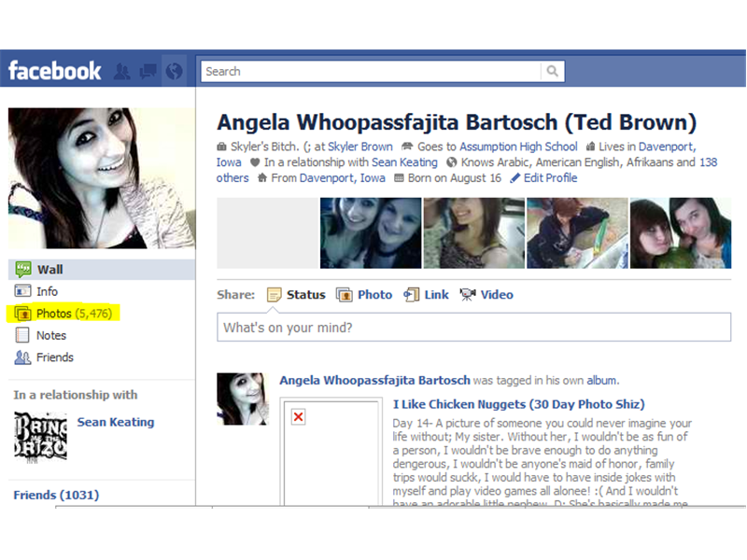Open the messages icon in header
Viewport: 747px width, 560px height.
click(148, 72)
